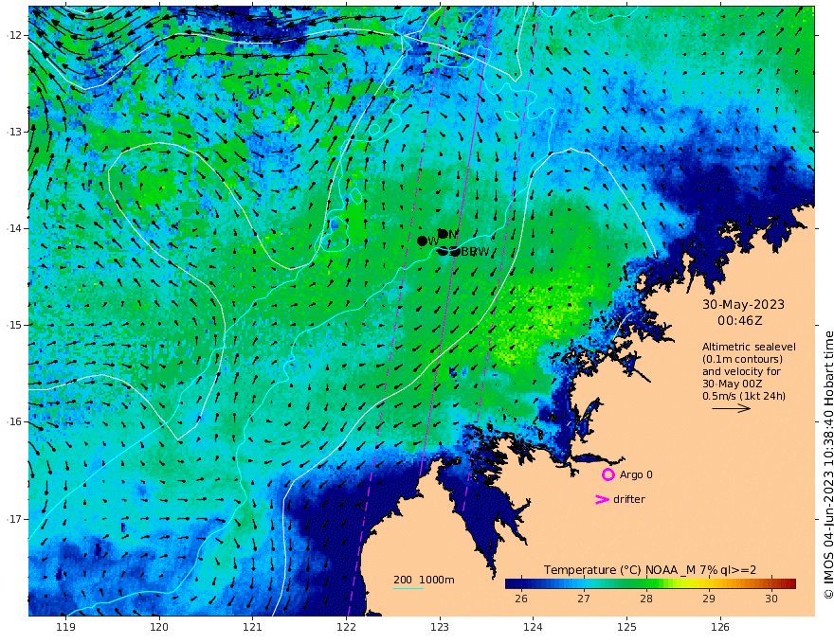Click the 'Argo 0' legend label
Viewport: 834px width, 644px height.
tap(636, 475)
